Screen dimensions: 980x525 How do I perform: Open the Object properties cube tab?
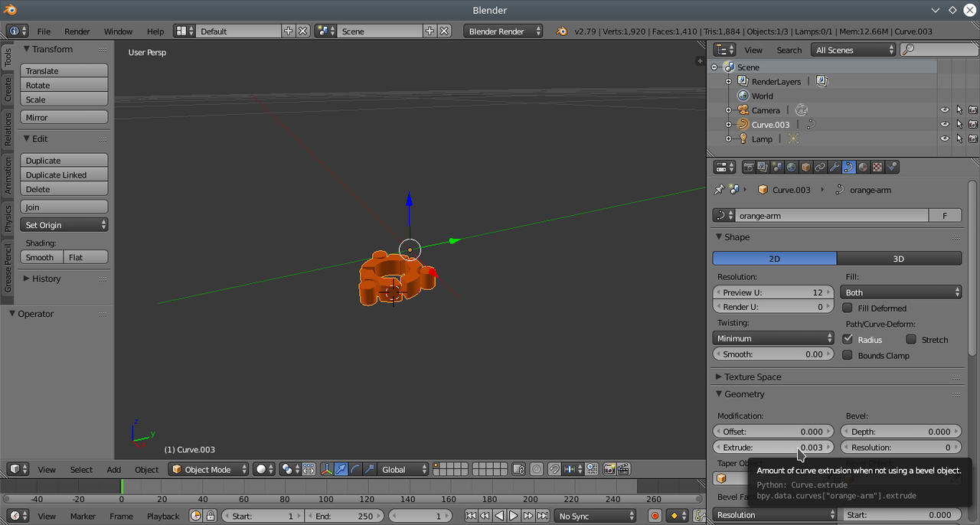pyautogui.click(x=805, y=167)
